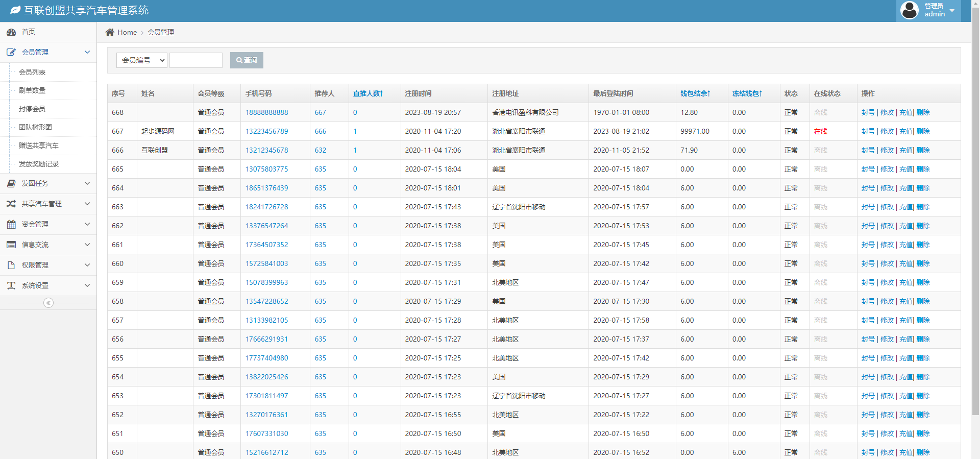The image size is (980, 459).
Task: Click the dashboard icon next to 首页
Action: point(11,32)
